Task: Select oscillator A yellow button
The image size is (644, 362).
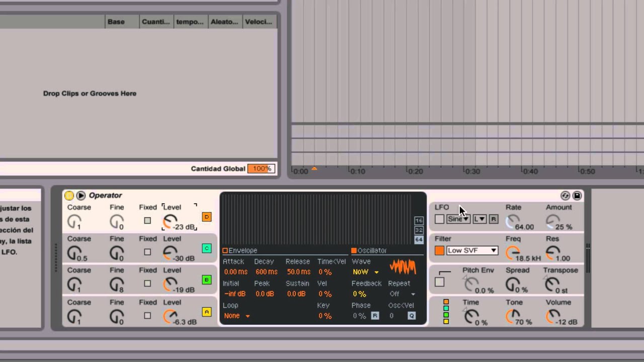Action: (206, 312)
